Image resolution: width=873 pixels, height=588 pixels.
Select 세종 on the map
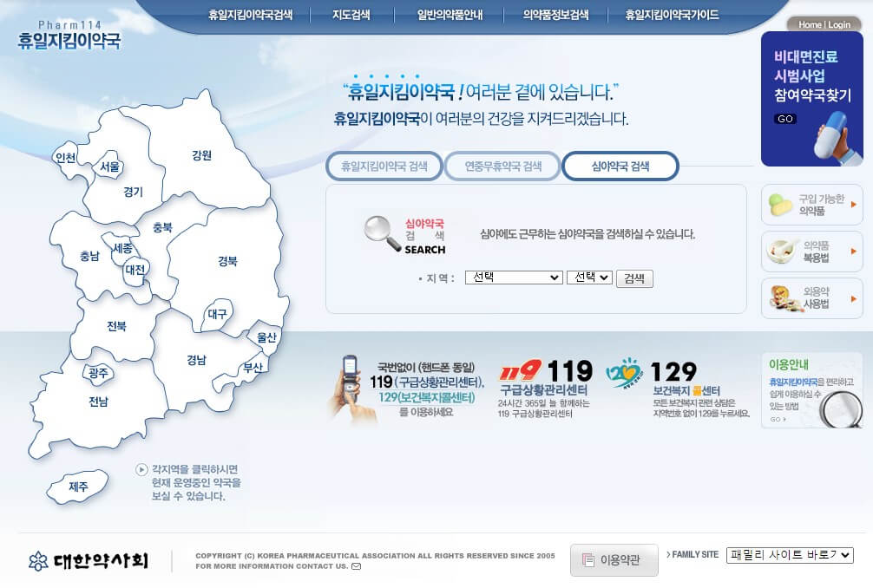pyautogui.click(x=122, y=247)
